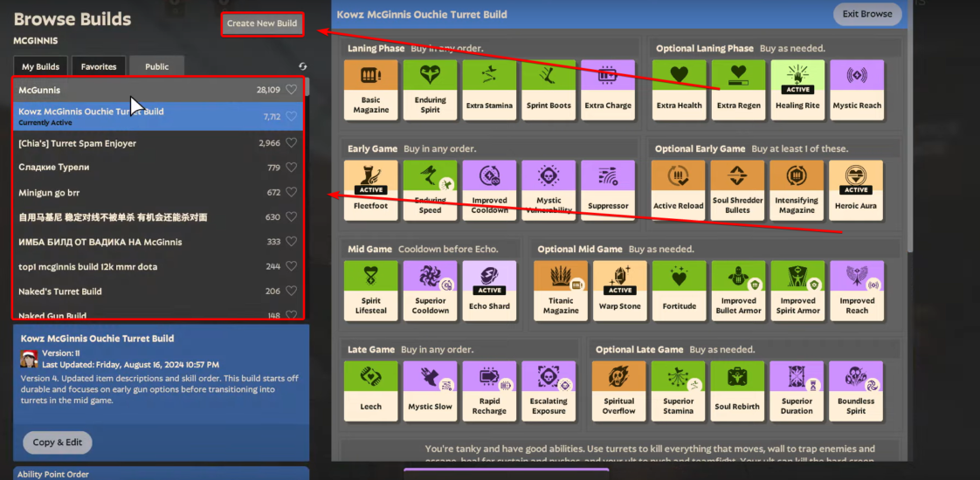
Task: Refresh the builds list
Action: point(303,66)
